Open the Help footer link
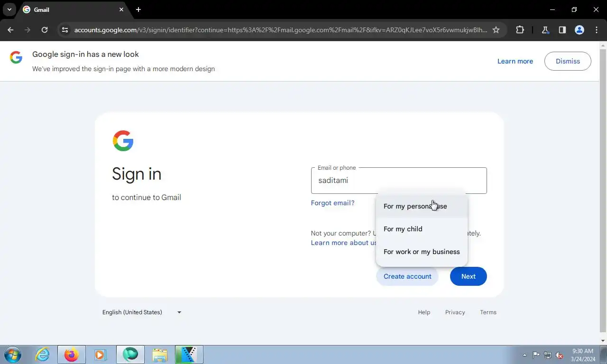This screenshot has height=364, width=607. point(424,312)
